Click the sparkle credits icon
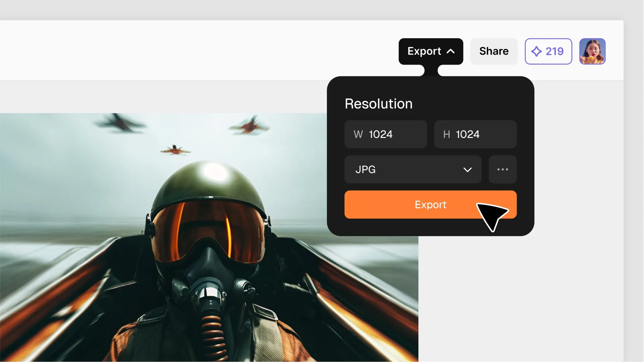This screenshot has width=644, height=362. (536, 51)
